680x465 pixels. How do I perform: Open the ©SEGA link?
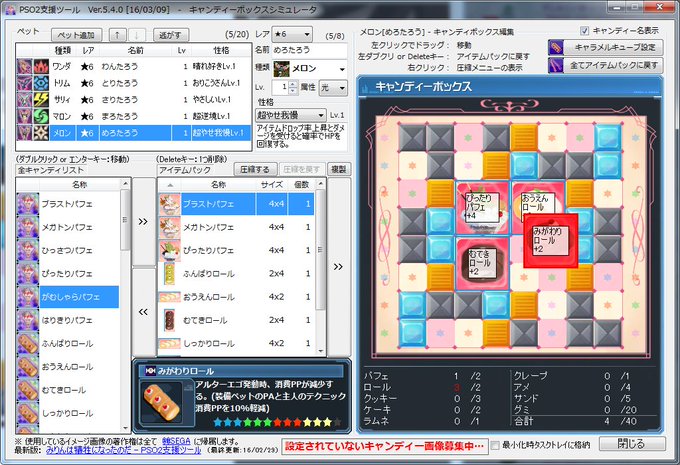pyautogui.click(x=176, y=441)
